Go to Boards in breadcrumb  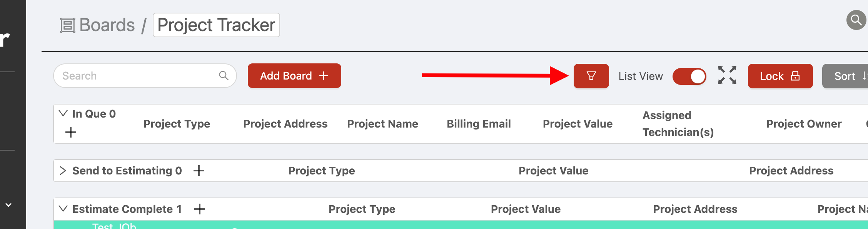click(107, 25)
